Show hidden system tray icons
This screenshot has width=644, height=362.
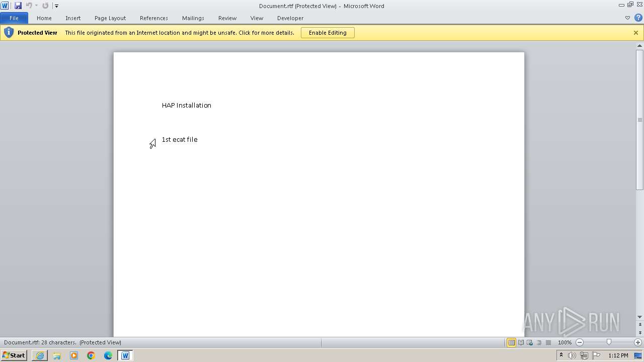tap(561, 355)
